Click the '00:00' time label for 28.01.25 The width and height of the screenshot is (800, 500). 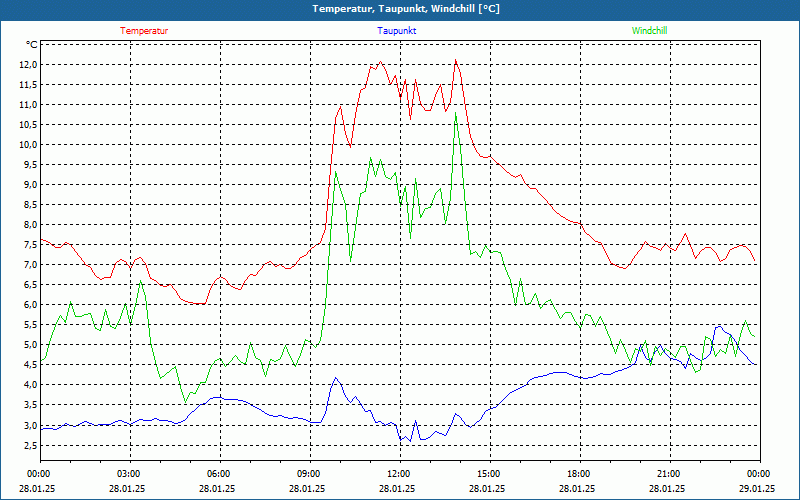coord(37,474)
